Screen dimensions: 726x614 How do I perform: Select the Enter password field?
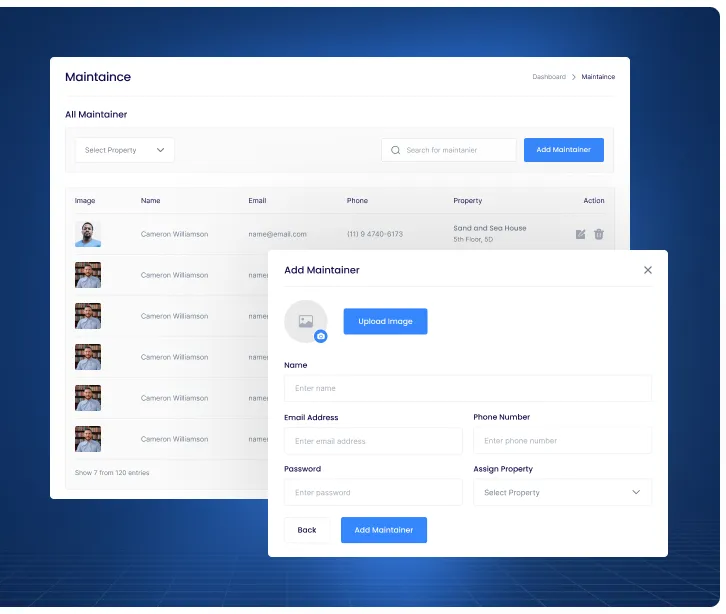click(x=373, y=492)
